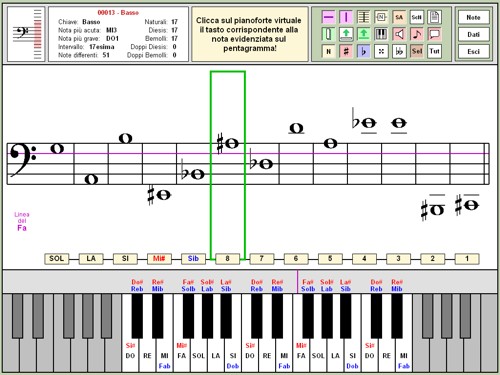Click the Esci exit button
This screenshot has width=500, height=375.
pyautogui.click(x=473, y=52)
